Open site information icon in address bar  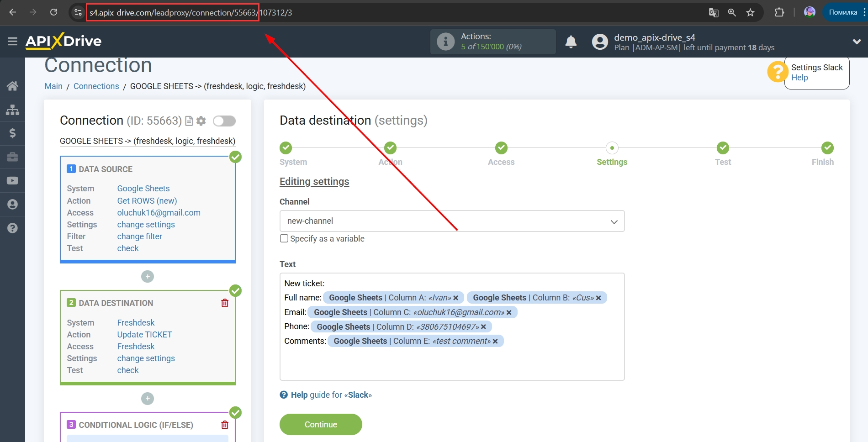click(78, 12)
